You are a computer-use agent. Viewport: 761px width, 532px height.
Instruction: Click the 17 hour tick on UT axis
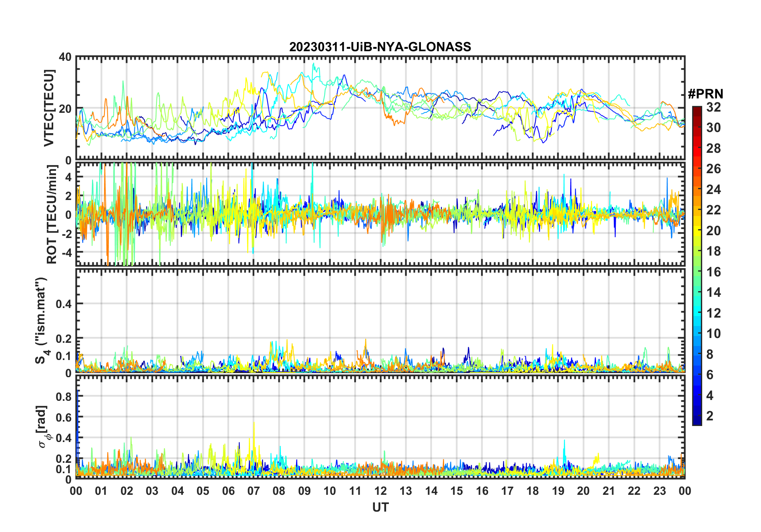click(x=507, y=491)
